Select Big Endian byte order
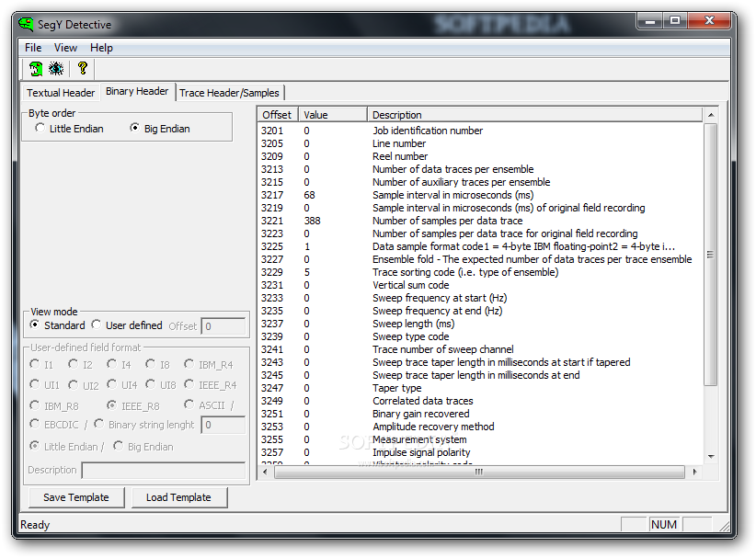756x558 pixels. pyautogui.click(x=160, y=129)
